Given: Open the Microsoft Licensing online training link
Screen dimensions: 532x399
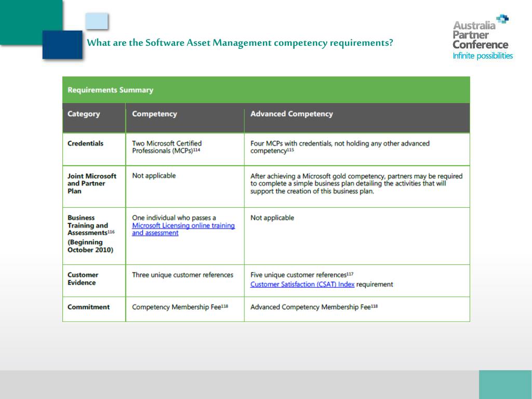Looking at the screenshot, I should click(183, 229).
